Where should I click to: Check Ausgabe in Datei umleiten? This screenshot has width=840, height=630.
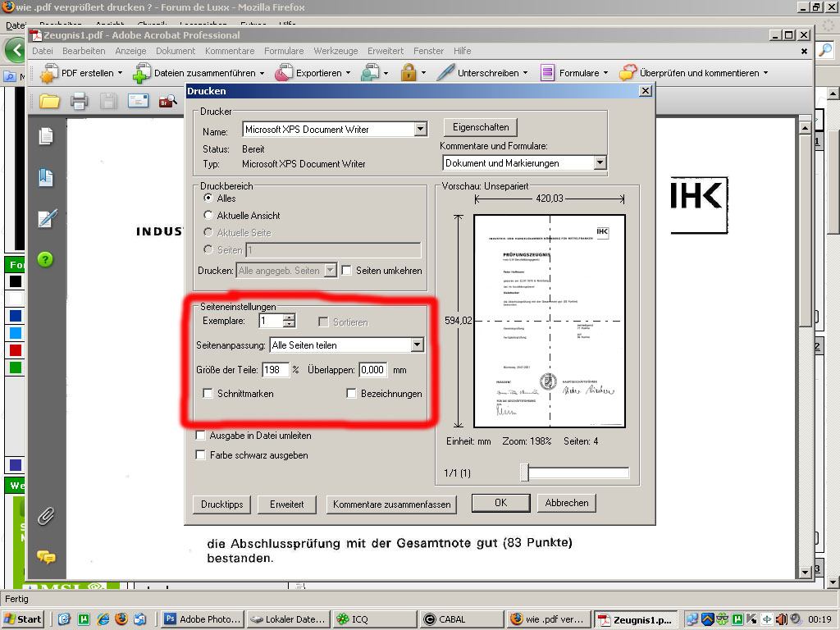(200, 435)
